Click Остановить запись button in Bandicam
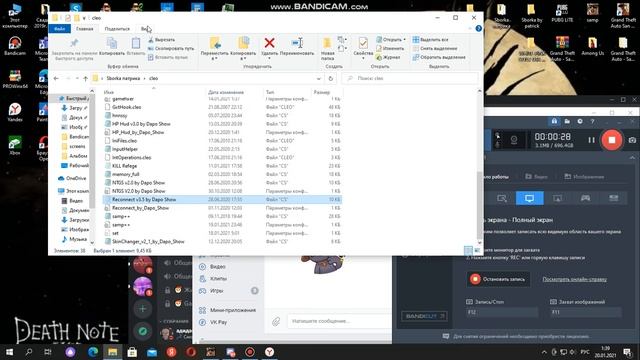640x360 pixels. click(x=499, y=279)
